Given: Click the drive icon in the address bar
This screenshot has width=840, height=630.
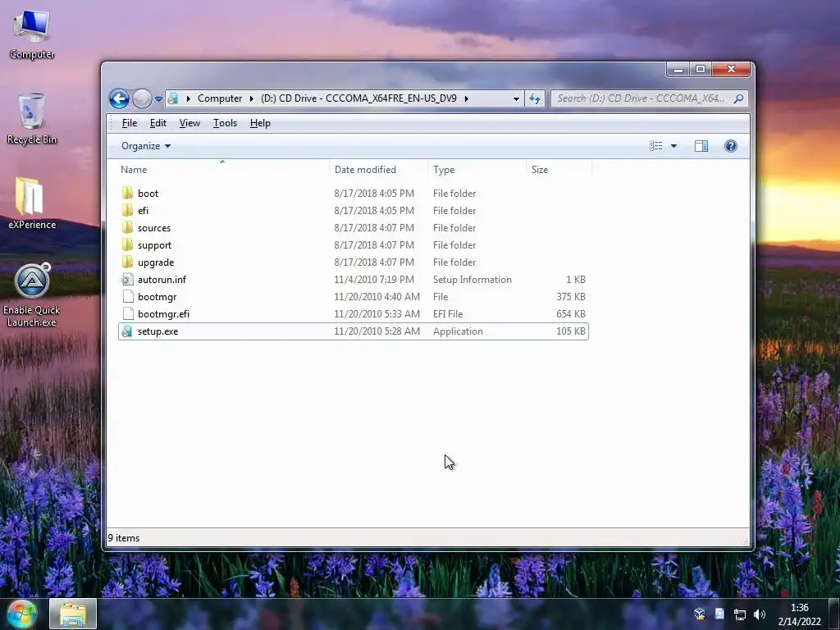Looking at the screenshot, I should (172, 98).
